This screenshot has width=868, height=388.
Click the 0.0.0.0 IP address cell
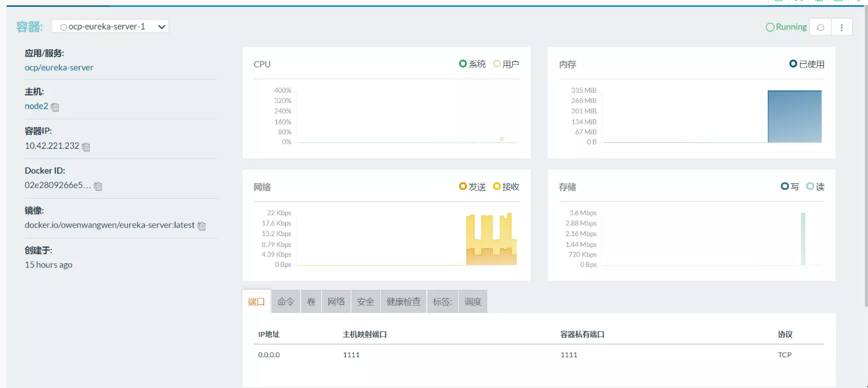269,355
